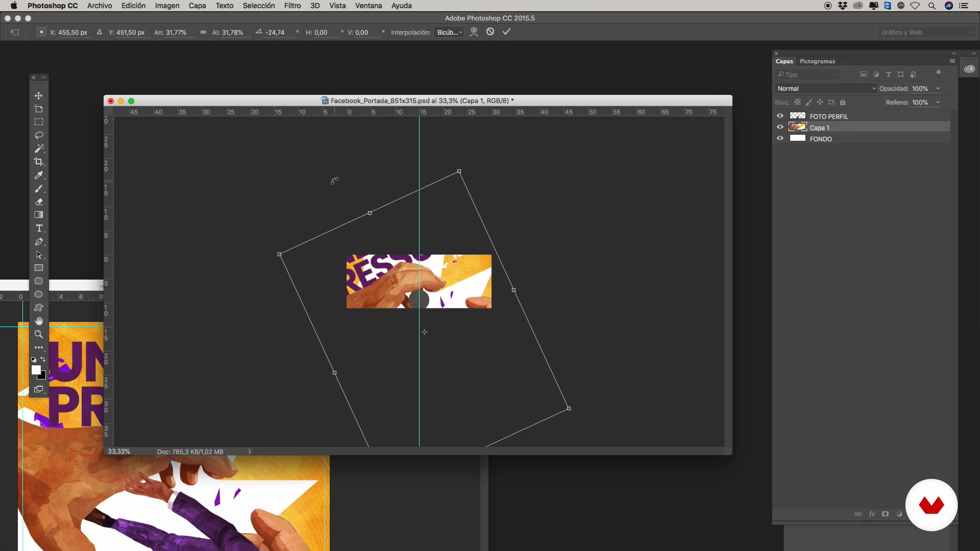Open the Opacidad slider dropdown arrow
Image resolution: width=980 pixels, height=551 pixels.
[938, 88]
